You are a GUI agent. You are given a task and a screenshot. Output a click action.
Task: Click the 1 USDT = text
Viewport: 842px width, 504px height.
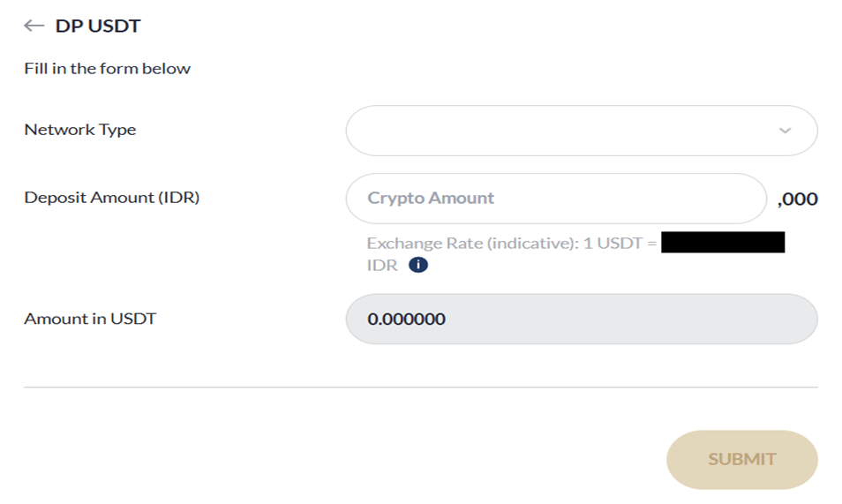620,244
